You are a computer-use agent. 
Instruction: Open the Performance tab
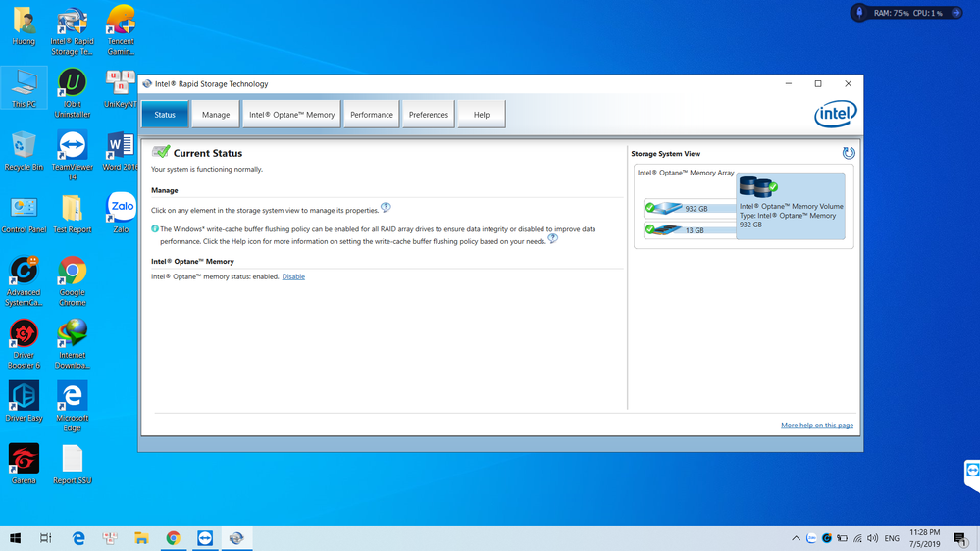pyautogui.click(x=372, y=115)
